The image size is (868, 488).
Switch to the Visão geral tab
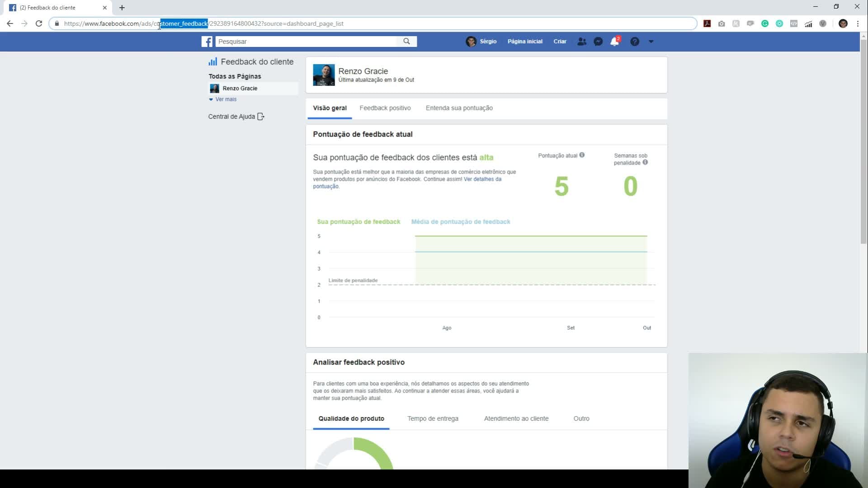click(x=330, y=108)
